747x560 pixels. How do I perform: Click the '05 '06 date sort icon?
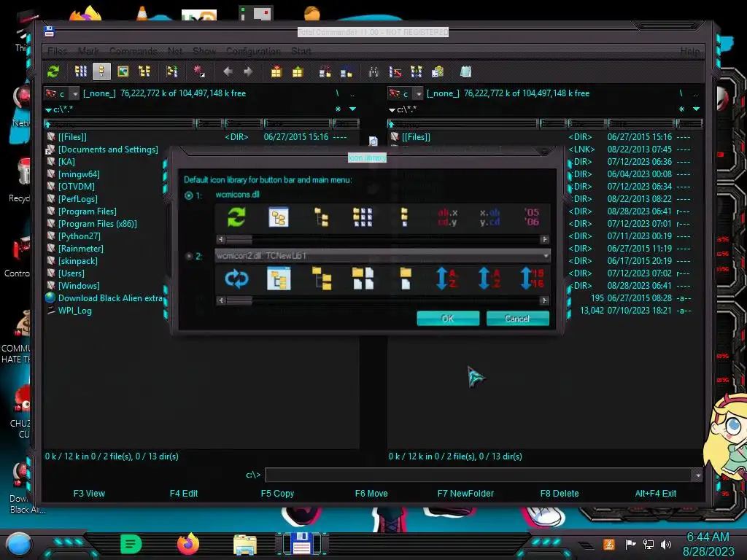[532, 217]
